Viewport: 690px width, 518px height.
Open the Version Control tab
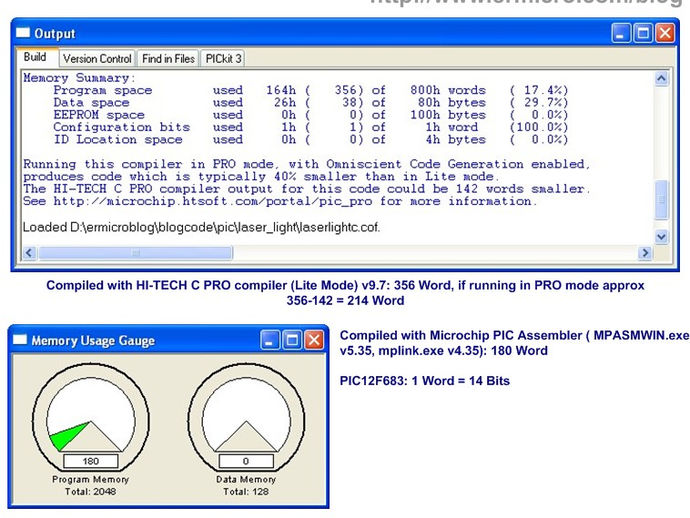point(97,59)
